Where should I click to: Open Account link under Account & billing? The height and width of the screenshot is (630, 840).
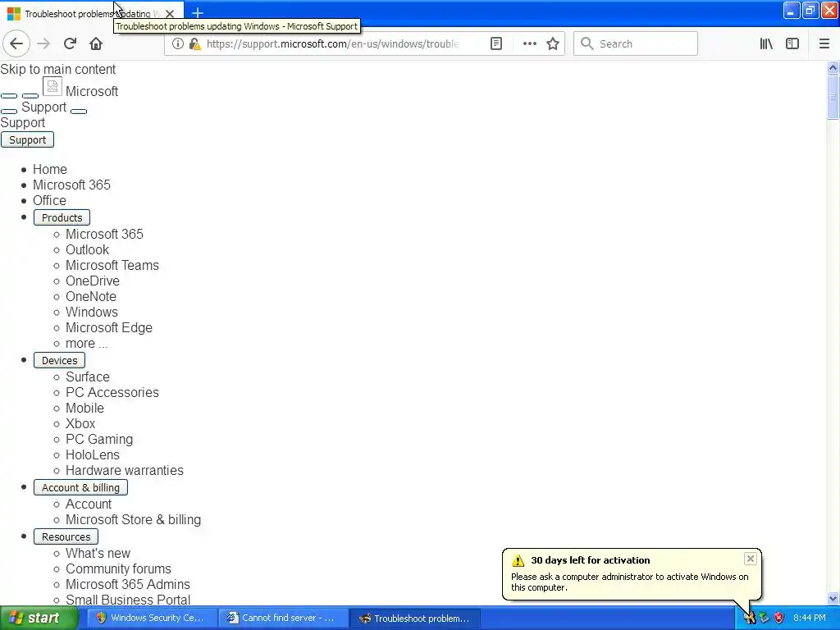click(89, 504)
